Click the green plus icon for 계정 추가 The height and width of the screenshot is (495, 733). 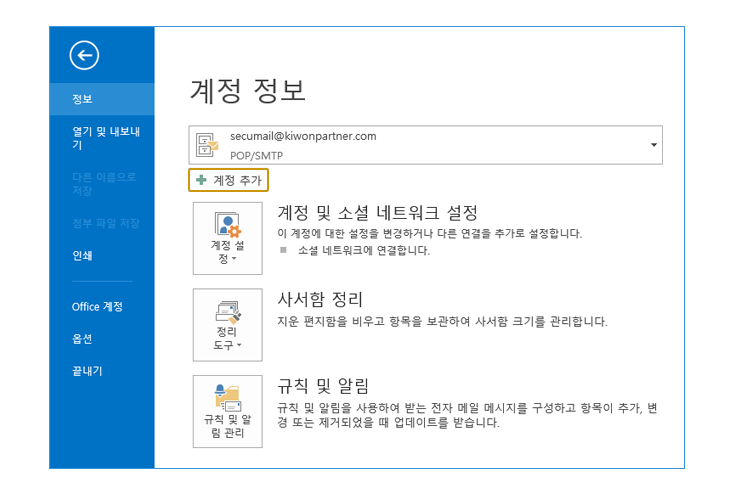tap(201, 180)
